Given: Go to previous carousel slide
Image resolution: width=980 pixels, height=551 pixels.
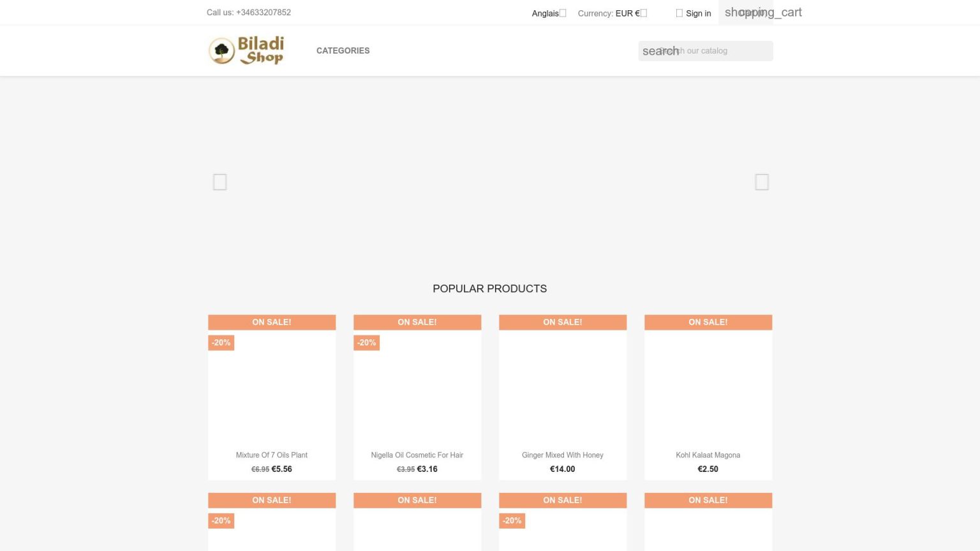Looking at the screenshot, I should click(x=219, y=182).
